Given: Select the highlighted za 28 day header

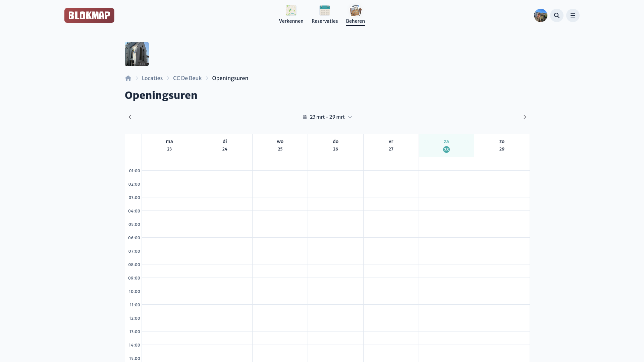Looking at the screenshot, I should [x=446, y=145].
